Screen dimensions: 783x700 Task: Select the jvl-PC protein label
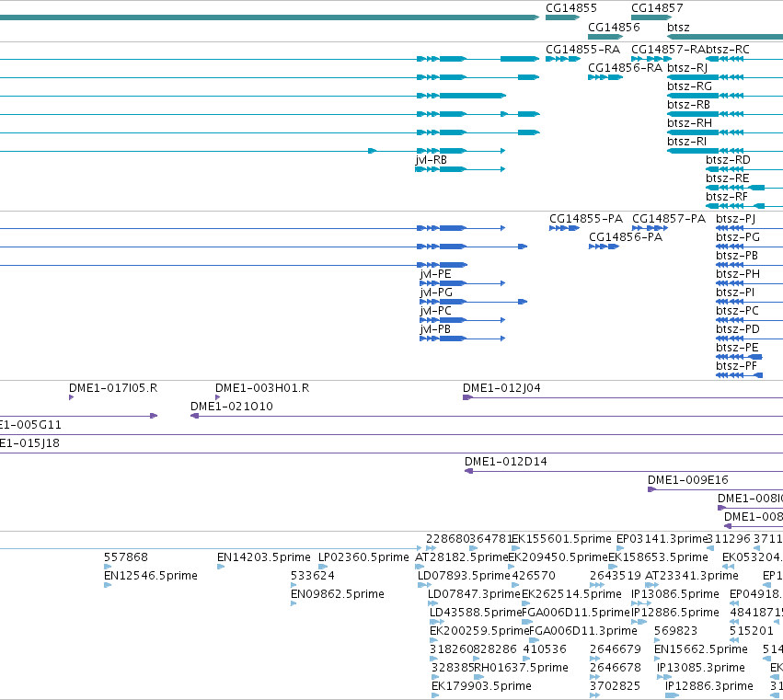436,311
